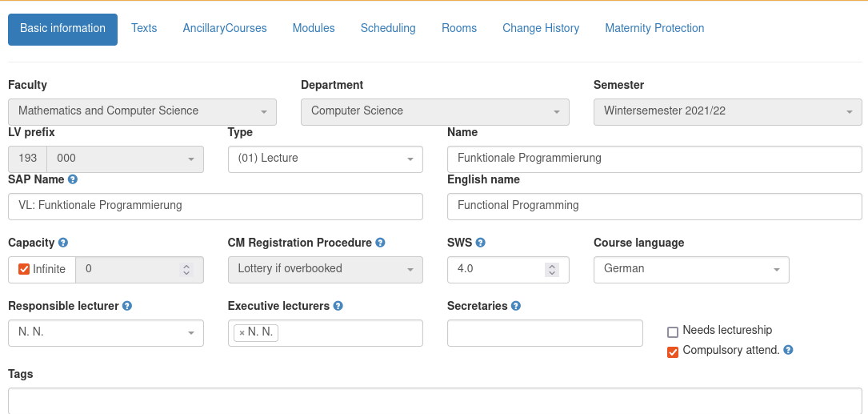Uncheck the Infinite capacity checkbox

click(24, 269)
